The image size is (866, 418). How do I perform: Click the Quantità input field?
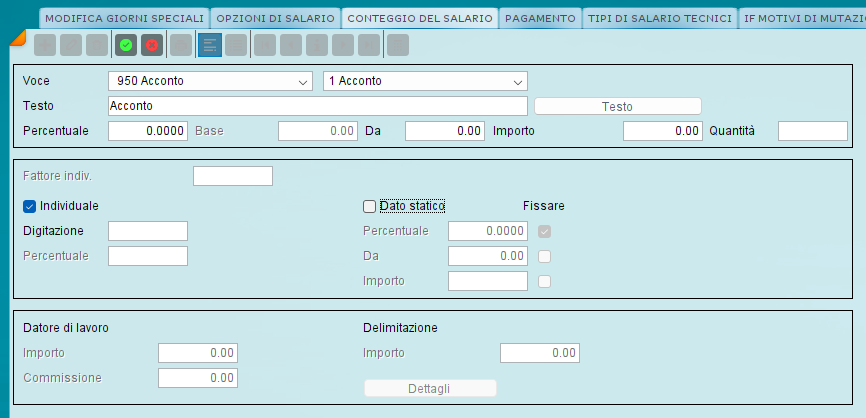pyautogui.click(x=813, y=131)
